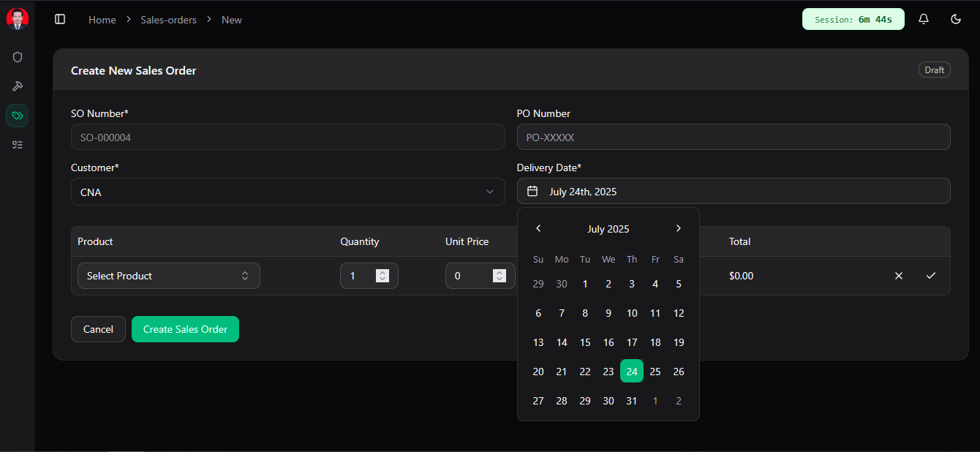Click the Cancel button

pos(98,329)
